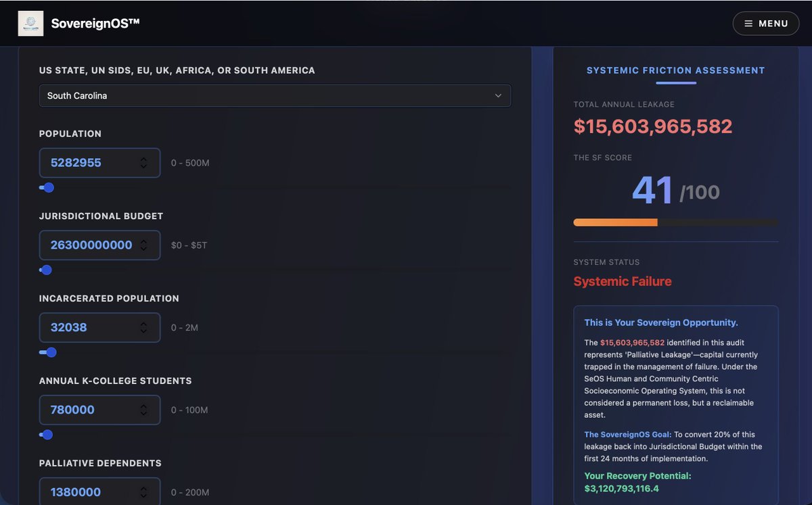Click the Annual K-College Students input field
This screenshot has width=812, height=505.
[99, 410]
